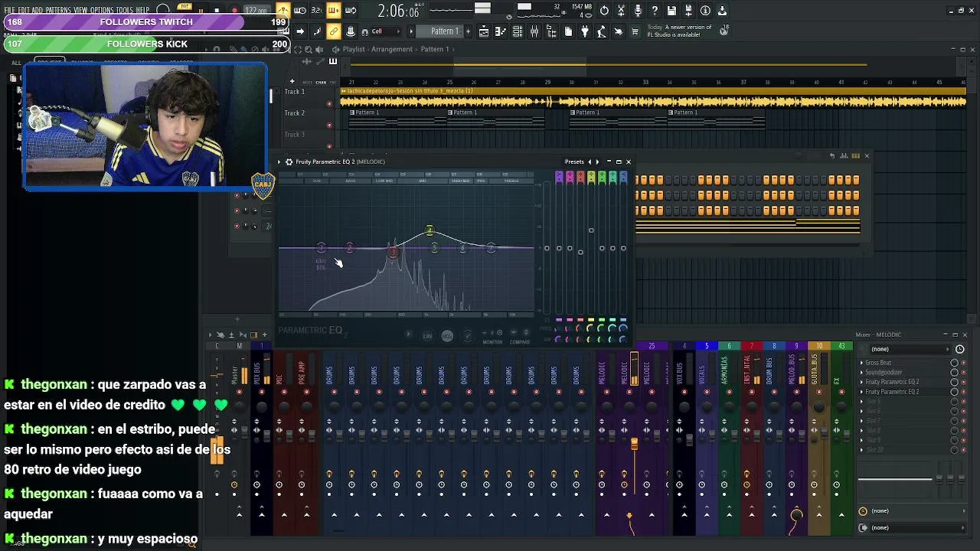The image size is (980, 551).
Task: Mute Track 2 in the Playlist
Action: point(329,125)
